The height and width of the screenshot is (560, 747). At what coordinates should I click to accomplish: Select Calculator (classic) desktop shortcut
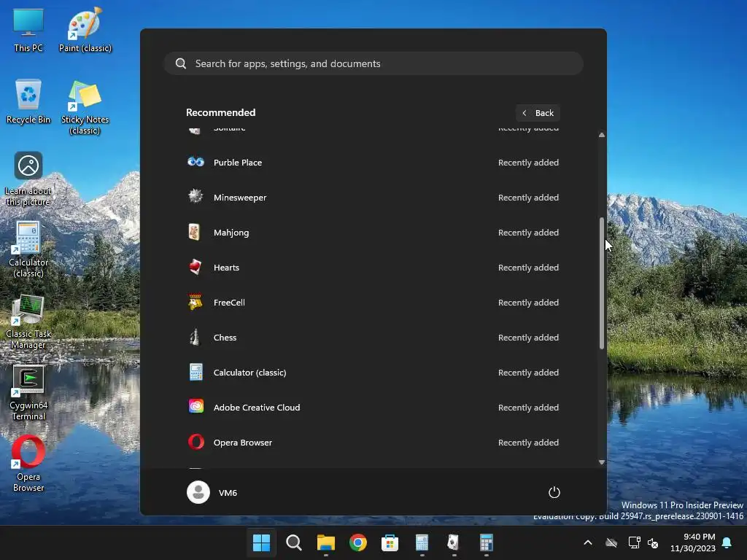point(28,249)
